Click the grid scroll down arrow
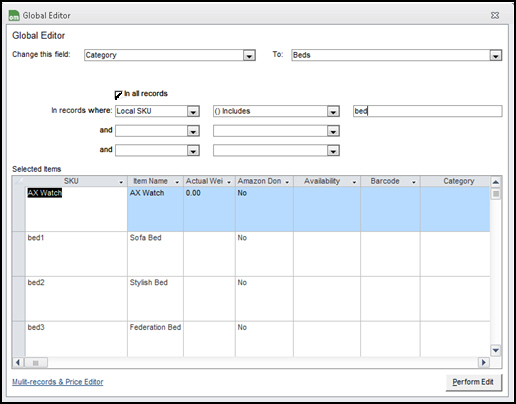The image size is (516, 404). 496,350
